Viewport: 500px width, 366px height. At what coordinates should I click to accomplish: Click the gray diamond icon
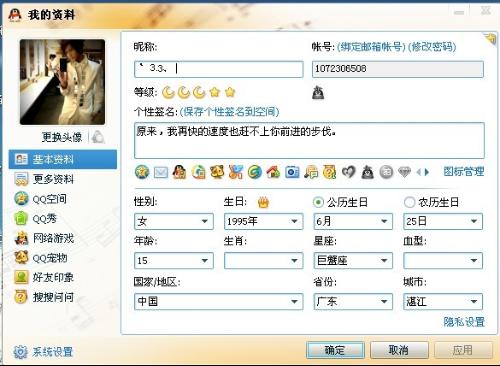(x=404, y=172)
